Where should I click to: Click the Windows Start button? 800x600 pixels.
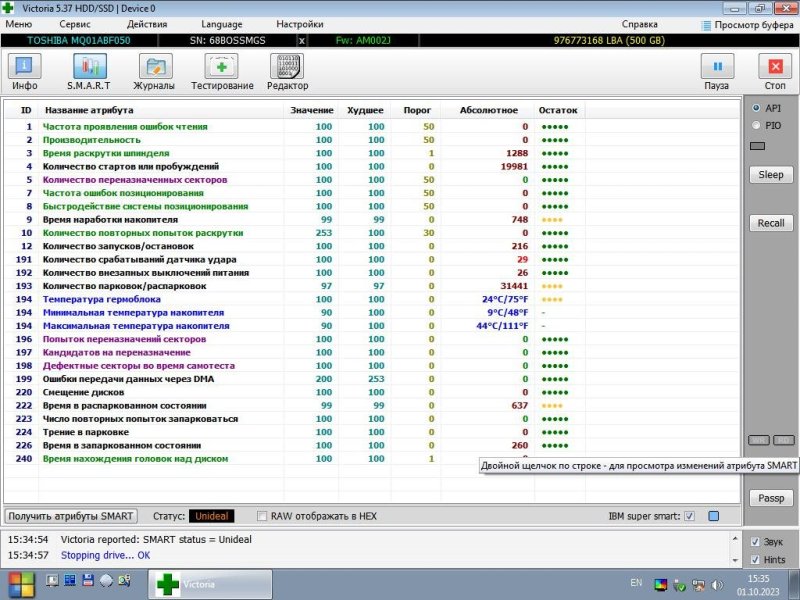[21, 583]
